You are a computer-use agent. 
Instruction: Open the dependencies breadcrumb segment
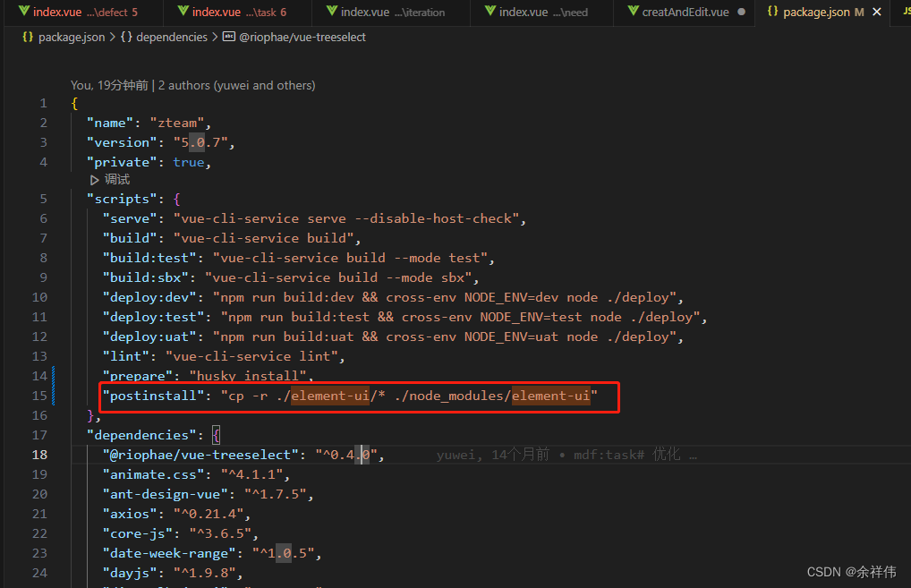pos(172,38)
